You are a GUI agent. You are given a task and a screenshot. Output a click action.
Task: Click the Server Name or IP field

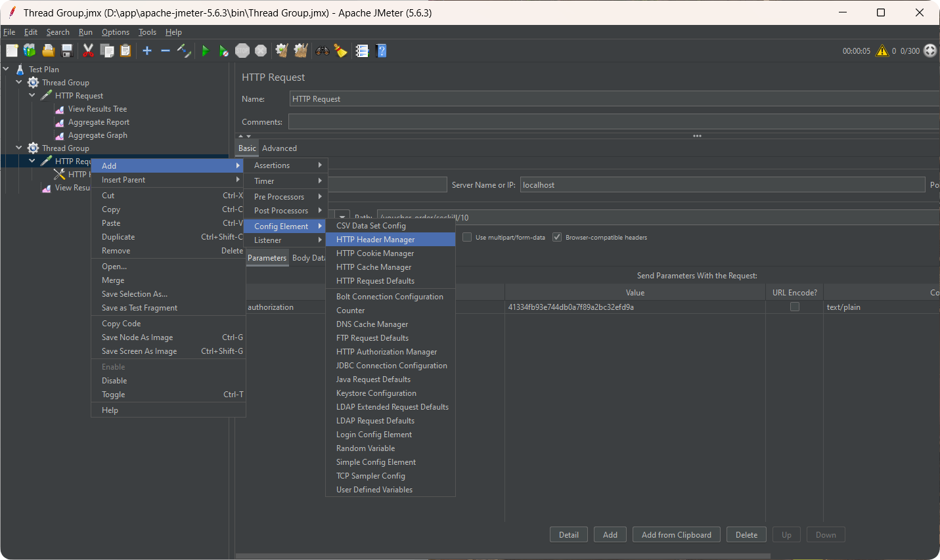pos(723,185)
